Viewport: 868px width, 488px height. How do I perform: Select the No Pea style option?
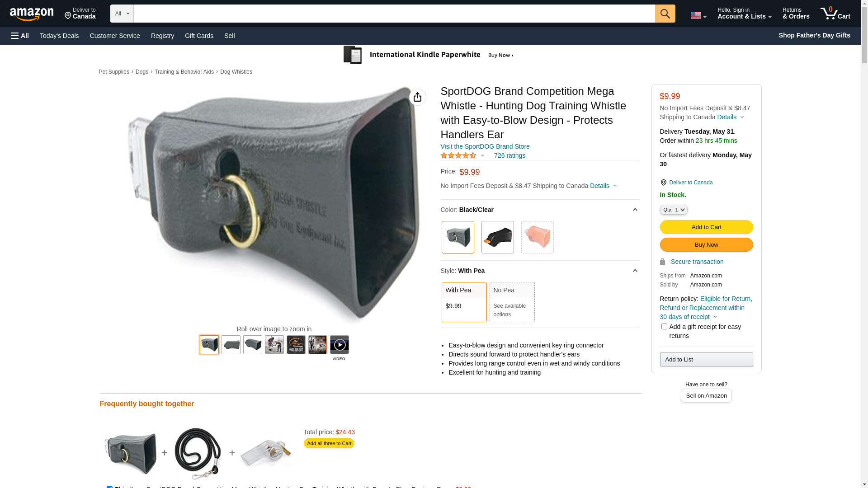(x=512, y=302)
